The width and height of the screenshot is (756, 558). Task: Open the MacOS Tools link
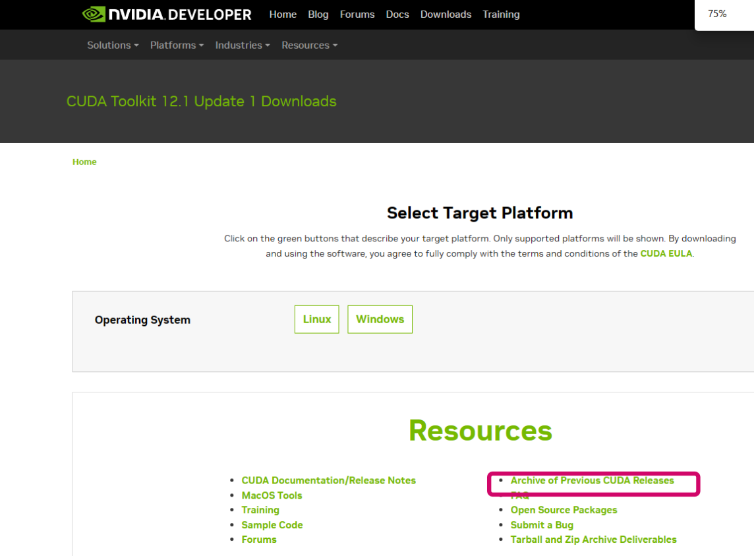[272, 496]
